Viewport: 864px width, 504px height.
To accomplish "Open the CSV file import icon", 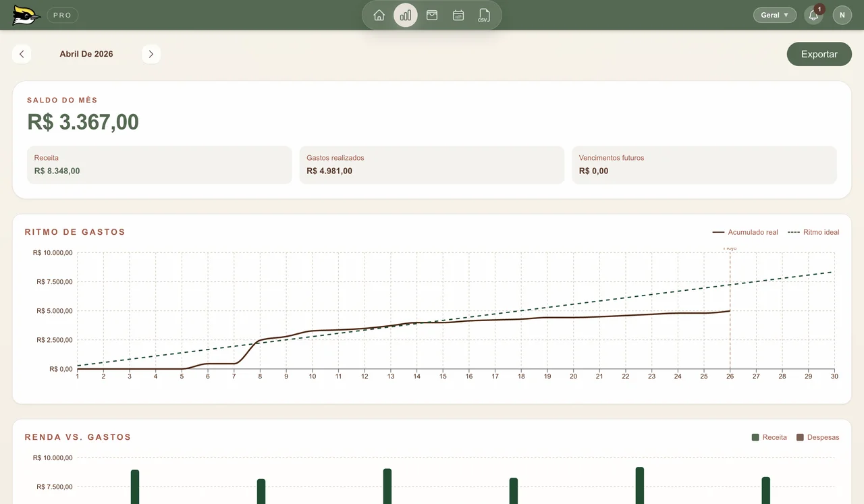I will click(x=484, y=15).
